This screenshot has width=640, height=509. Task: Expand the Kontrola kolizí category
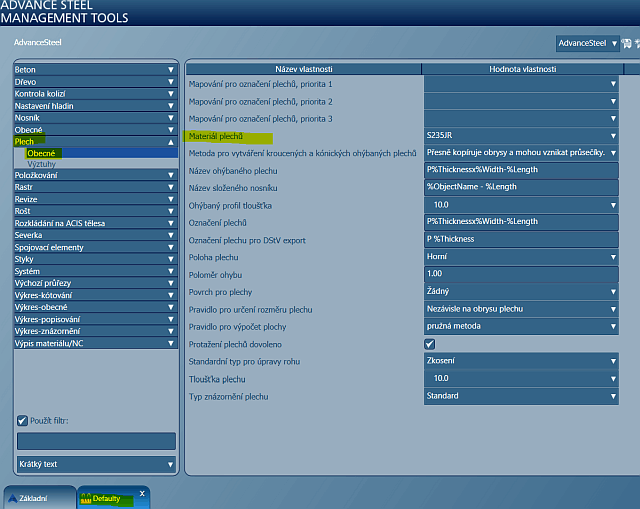coord(96,93)
